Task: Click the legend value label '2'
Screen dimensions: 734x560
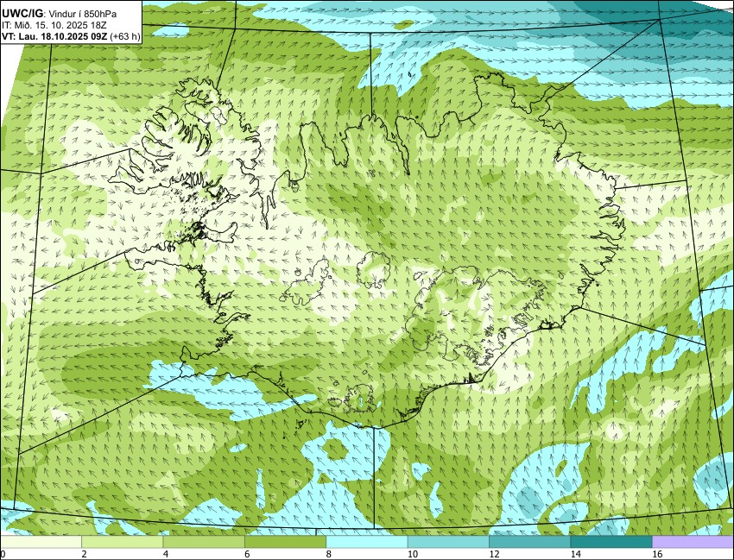Action: (85, 554)
